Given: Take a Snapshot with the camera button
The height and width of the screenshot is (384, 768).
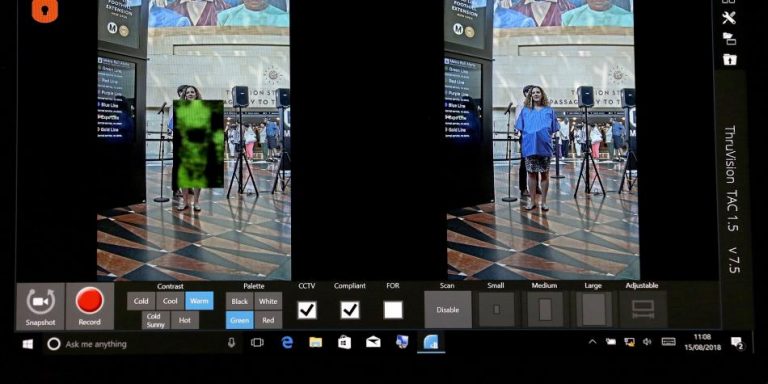Looking at the screenshot, I should point(41,306).
